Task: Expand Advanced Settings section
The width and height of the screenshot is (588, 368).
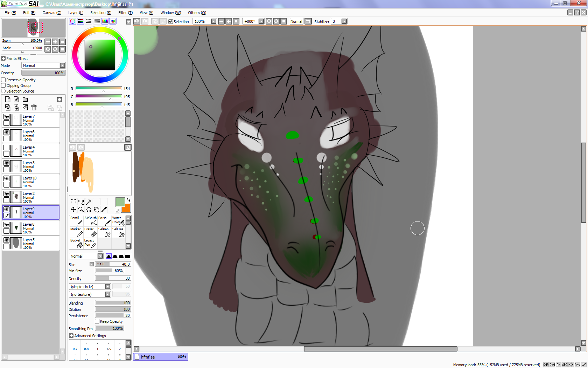Action: click(71, 336)
